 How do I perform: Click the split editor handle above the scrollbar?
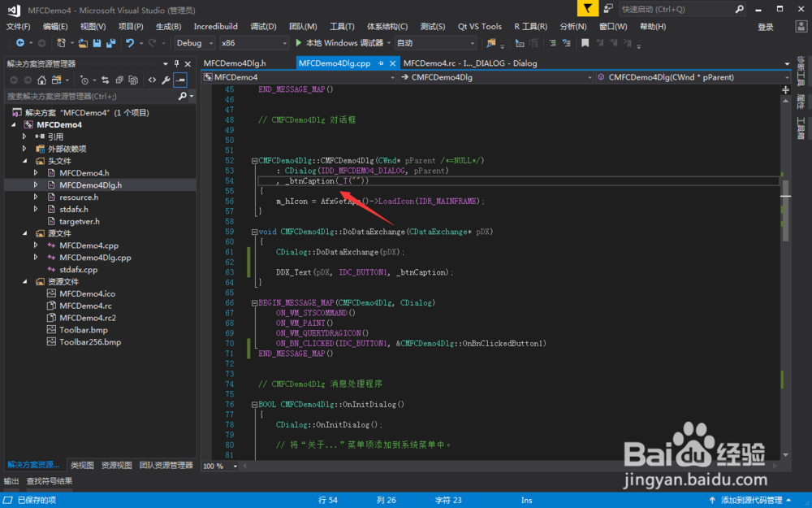pyautogui.click(x=785, y=89)
